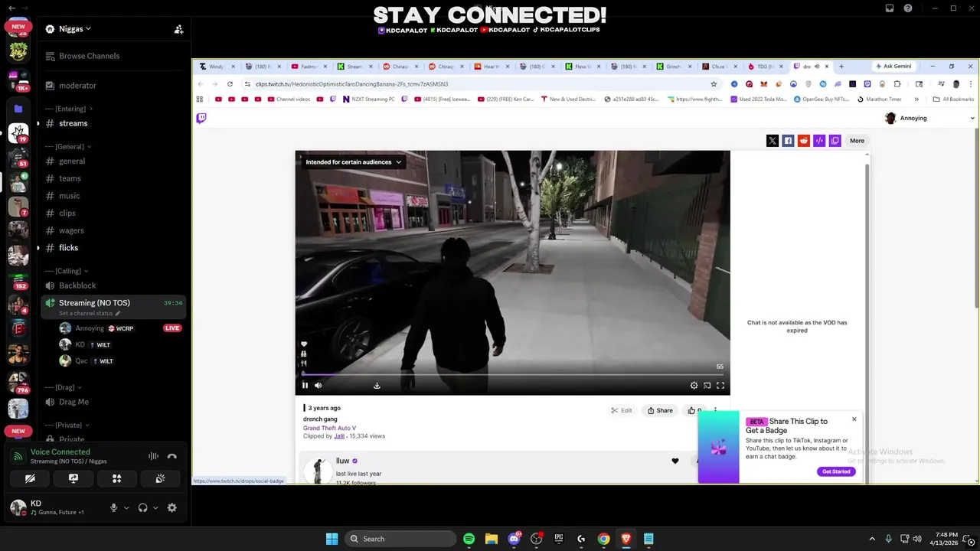This screenshot has height=551, width=980.
Task: Open Discord activities launcher button
Action: [117, 478]
